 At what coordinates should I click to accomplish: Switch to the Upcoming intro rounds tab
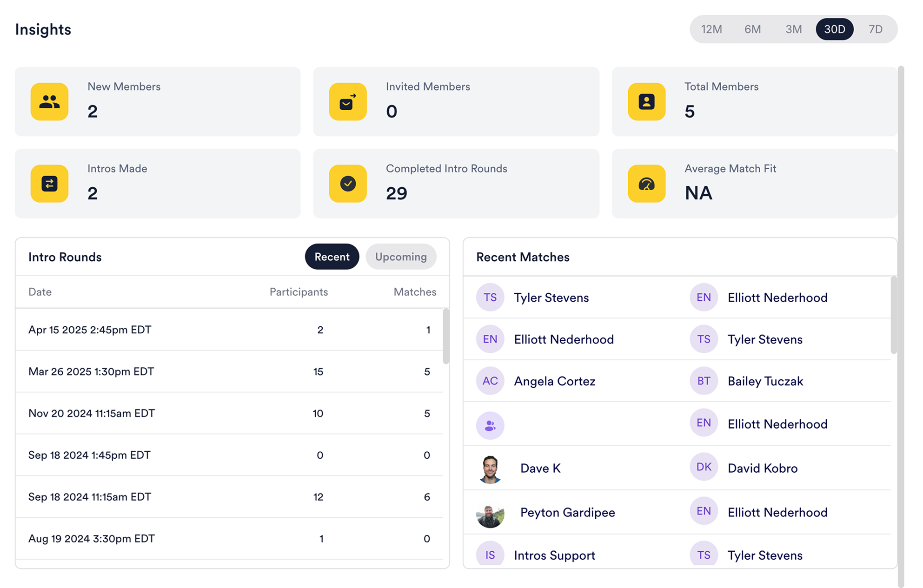pyautogui.click(x=401, y=257)
